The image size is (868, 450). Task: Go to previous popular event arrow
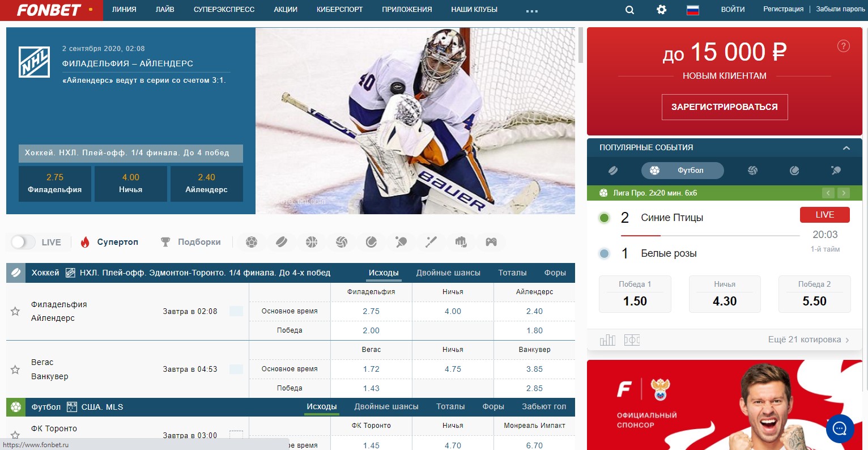[828, 193]
